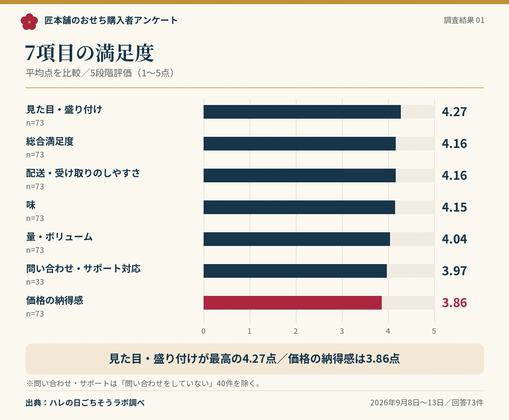
Task: Click the 調査結果 01 label
Action: [x=464, y=20]
